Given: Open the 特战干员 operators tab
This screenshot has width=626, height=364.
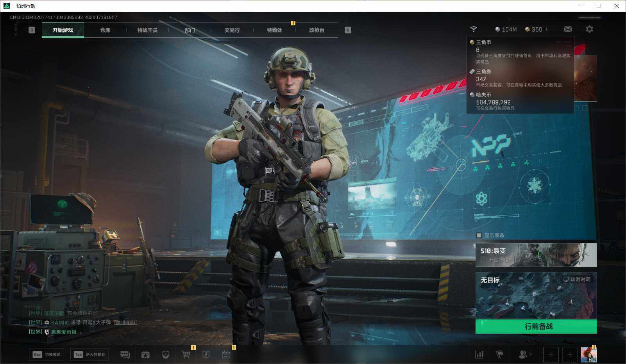Looking at the screenshot, I should coord(147,30).
